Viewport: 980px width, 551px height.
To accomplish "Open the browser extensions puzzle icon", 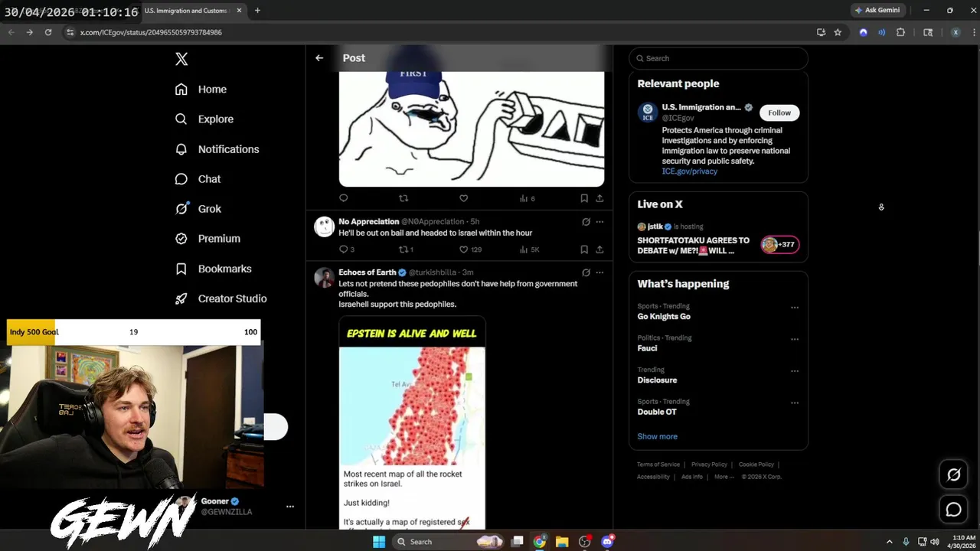I will click(900, 32).
